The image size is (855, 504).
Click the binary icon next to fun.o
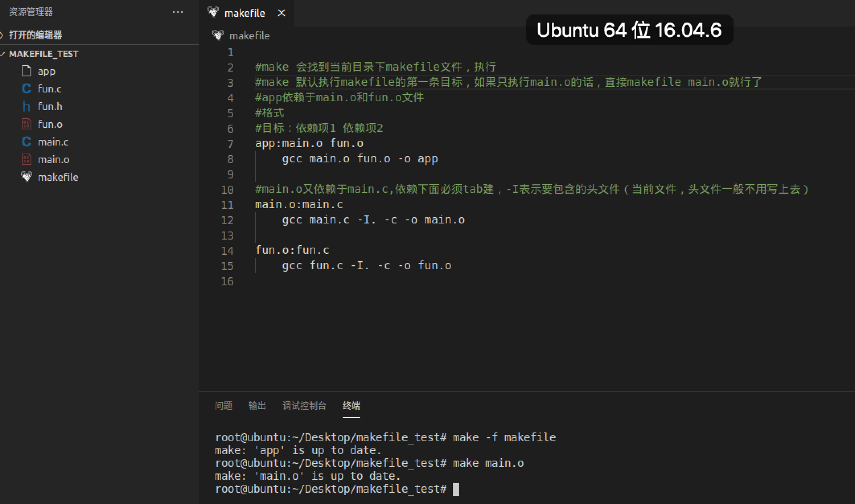[27, 124]
